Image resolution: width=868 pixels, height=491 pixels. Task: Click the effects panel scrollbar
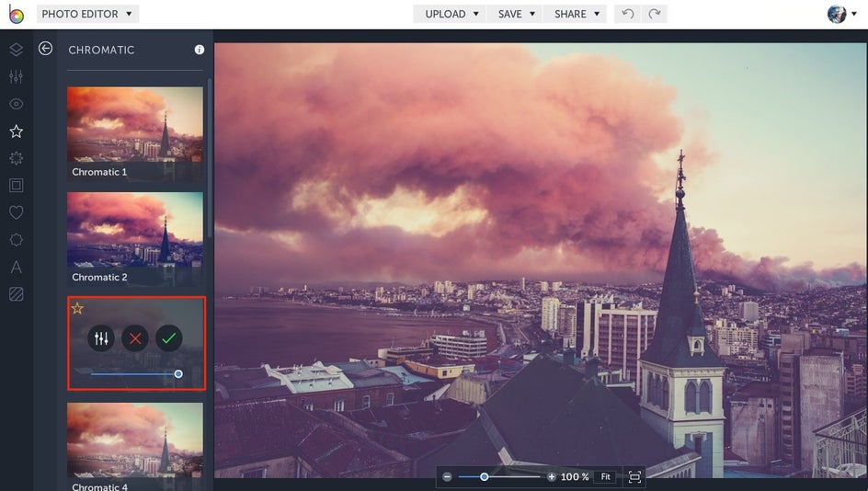210,158
